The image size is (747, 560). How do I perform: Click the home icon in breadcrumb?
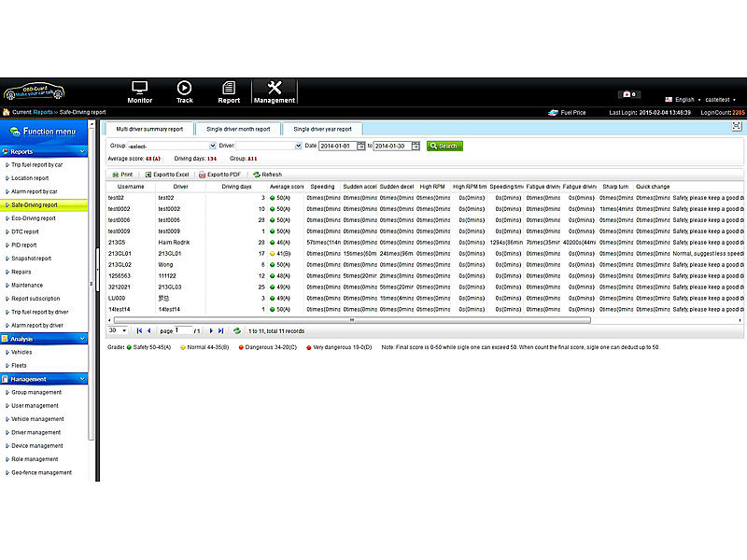(x=7, y=112)
